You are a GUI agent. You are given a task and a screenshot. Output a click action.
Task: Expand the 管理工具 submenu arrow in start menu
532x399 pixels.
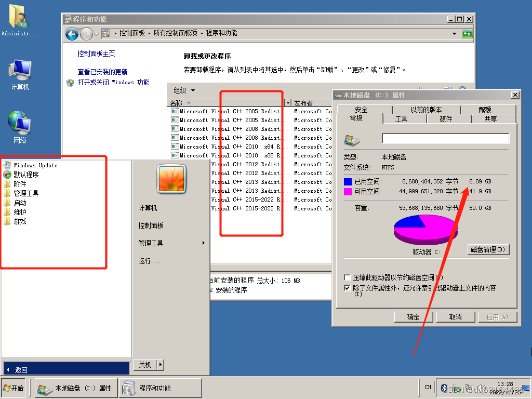pyautogui.click(x=204, y=243)
